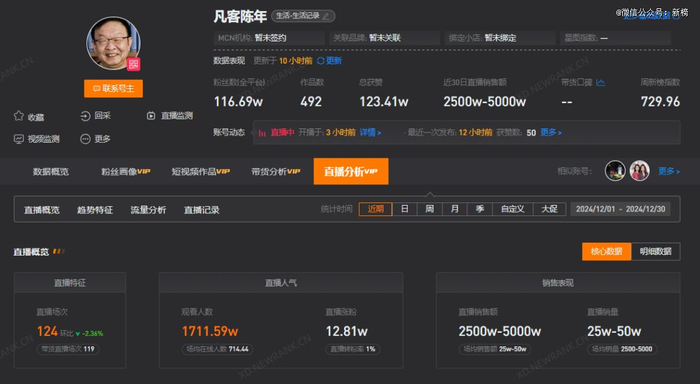Toggle to 核心数据 view
700x384 pixels.
tap(606, 251)
